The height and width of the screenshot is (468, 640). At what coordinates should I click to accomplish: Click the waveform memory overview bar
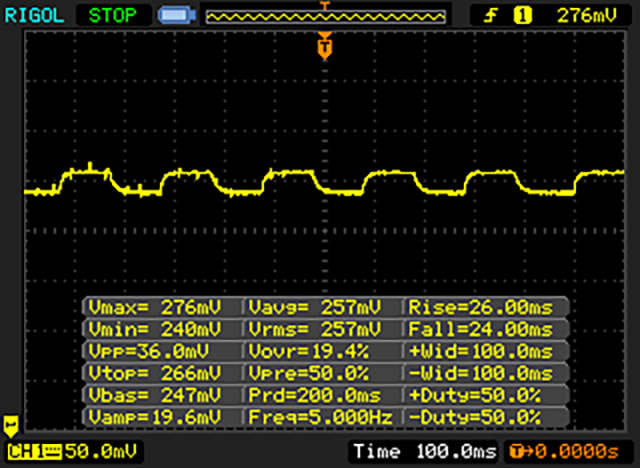[x=325, y=17]
